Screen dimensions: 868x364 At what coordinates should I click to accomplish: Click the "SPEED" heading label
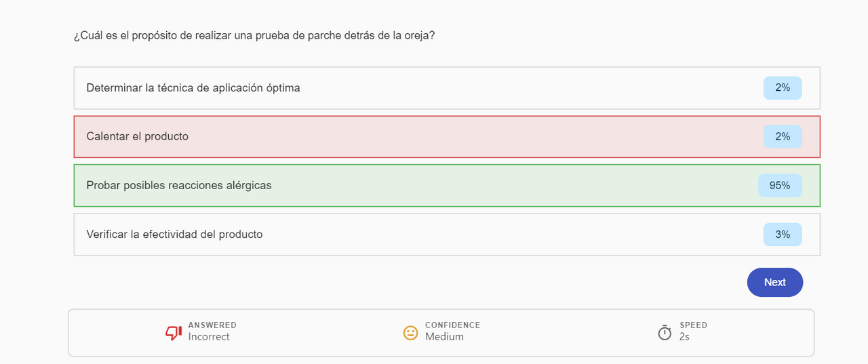[x=693, y=325]
